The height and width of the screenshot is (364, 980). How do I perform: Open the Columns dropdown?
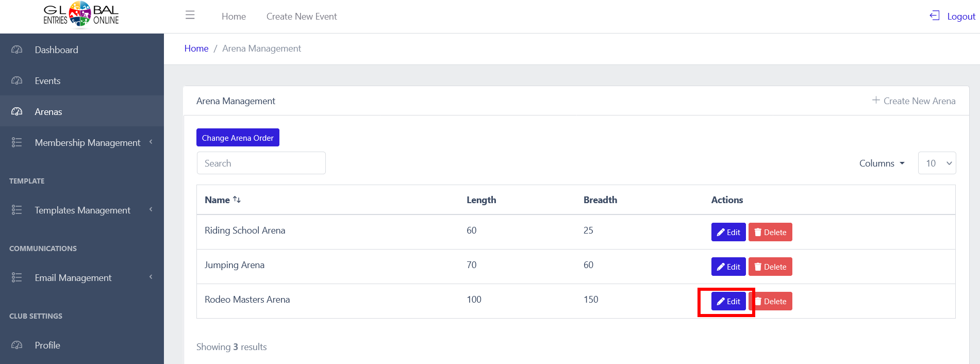(x=882, y=163)
